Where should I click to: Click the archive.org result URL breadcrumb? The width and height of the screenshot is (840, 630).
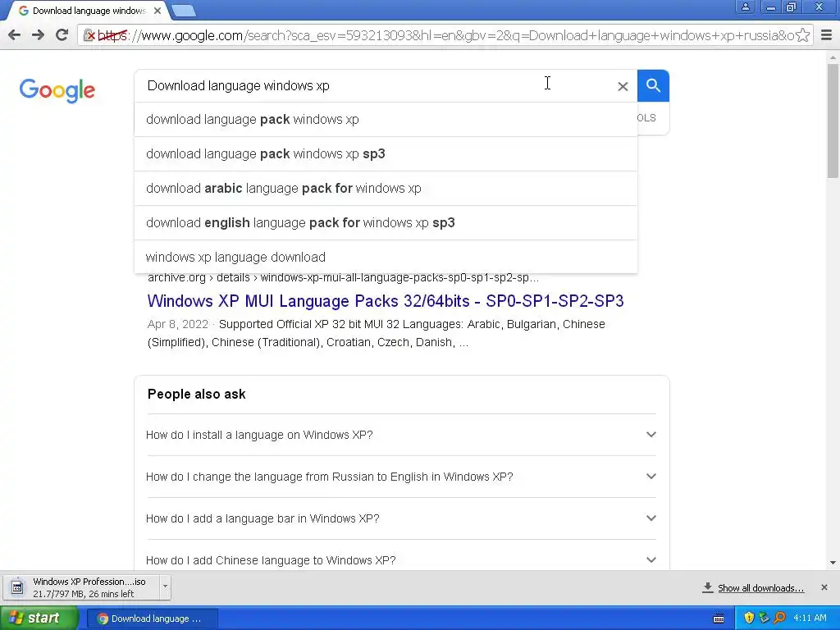343,277
